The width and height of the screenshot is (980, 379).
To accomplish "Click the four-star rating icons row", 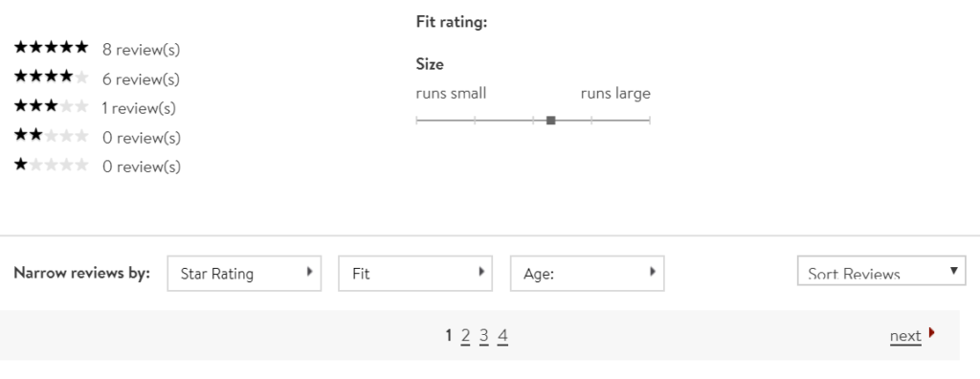I will tap(52, 77).
